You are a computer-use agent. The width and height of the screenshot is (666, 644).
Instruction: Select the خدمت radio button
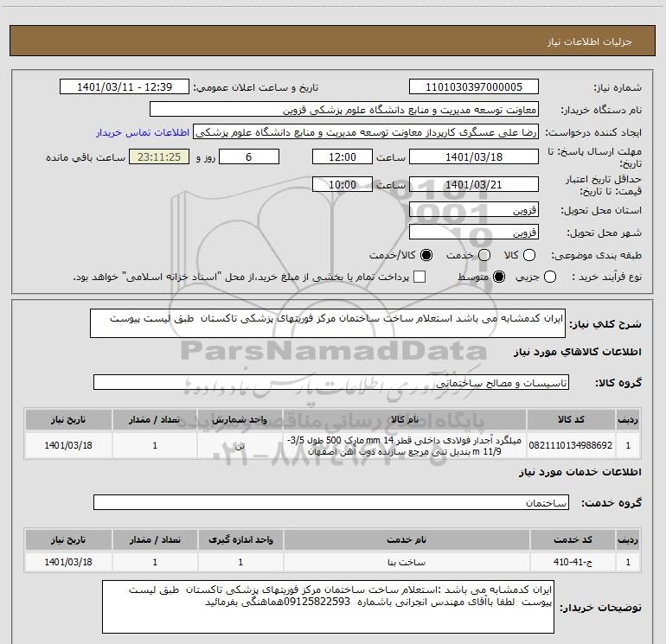(484, 255)
